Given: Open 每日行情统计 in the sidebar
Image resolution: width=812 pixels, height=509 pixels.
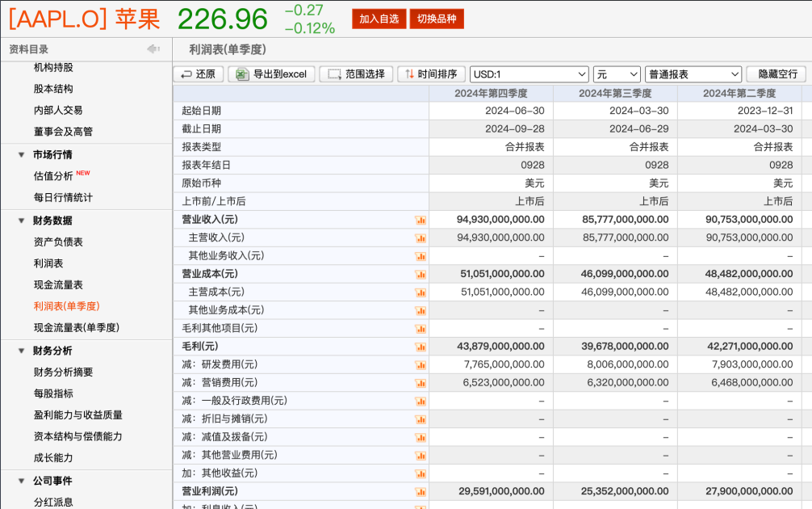Looking at the screenshot, I should coord(63,197).
